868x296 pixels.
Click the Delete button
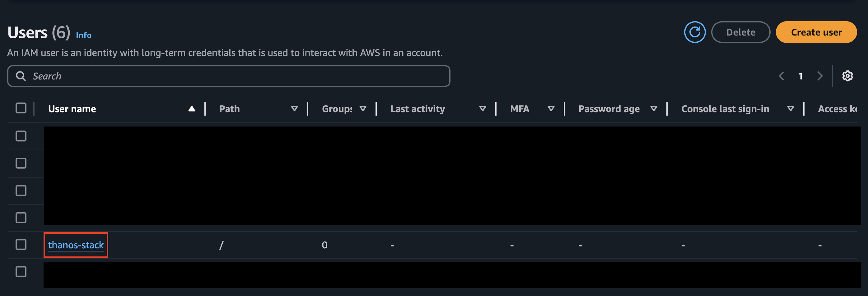pos(741,32)
